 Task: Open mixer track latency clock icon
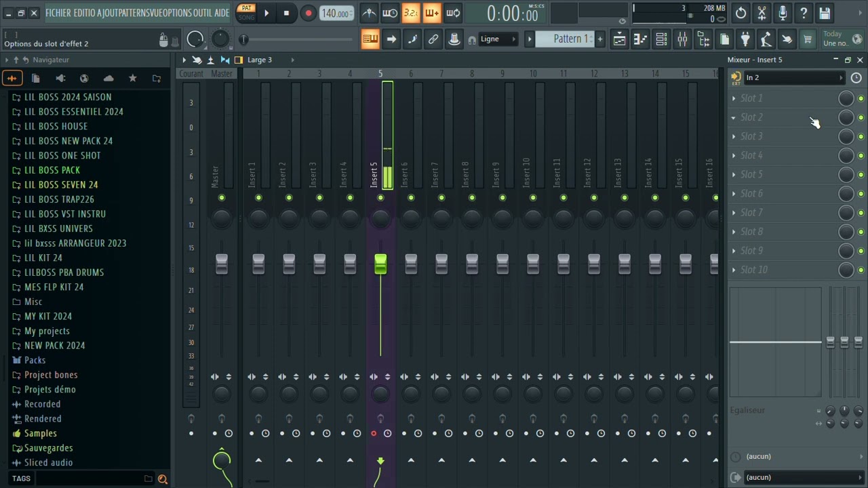(856, 78)
